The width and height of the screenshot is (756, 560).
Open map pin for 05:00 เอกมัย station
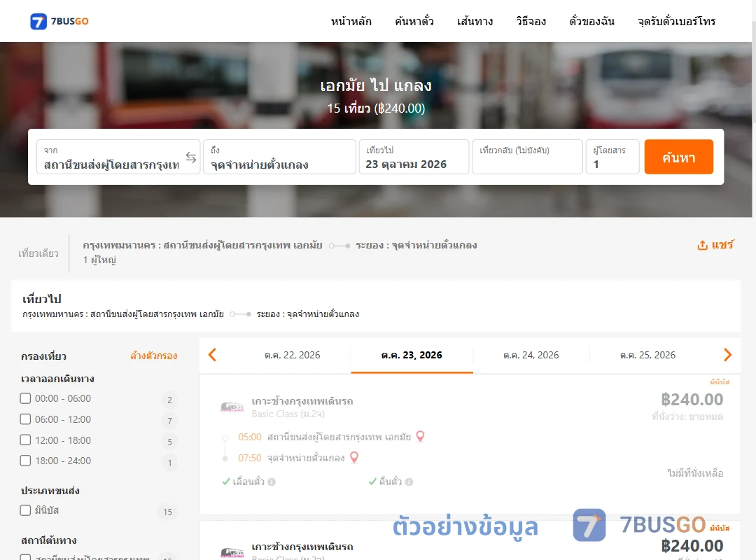421,436
